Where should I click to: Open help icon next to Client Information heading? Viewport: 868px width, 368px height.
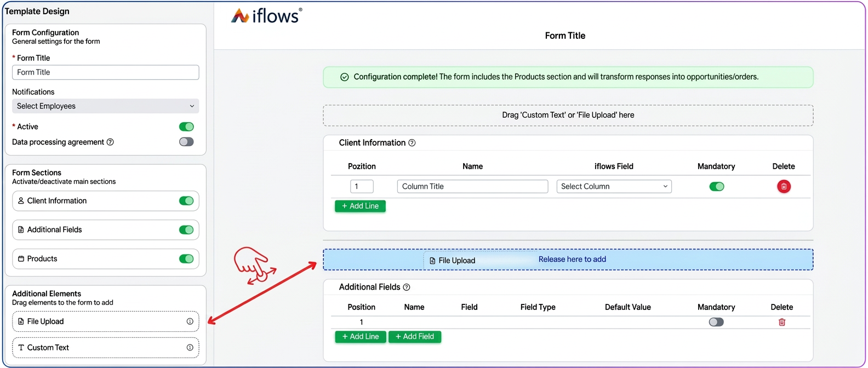[412, 143]
